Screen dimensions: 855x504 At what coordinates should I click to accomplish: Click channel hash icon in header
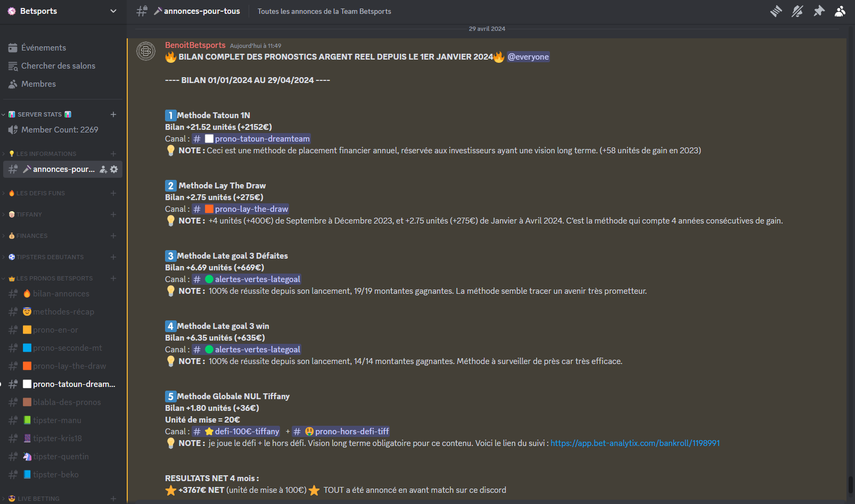(x=142, y=11)
